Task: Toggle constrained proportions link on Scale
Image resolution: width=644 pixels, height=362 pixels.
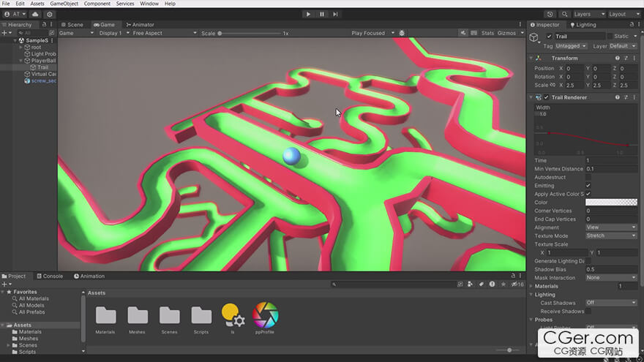Action: (553, 85)
